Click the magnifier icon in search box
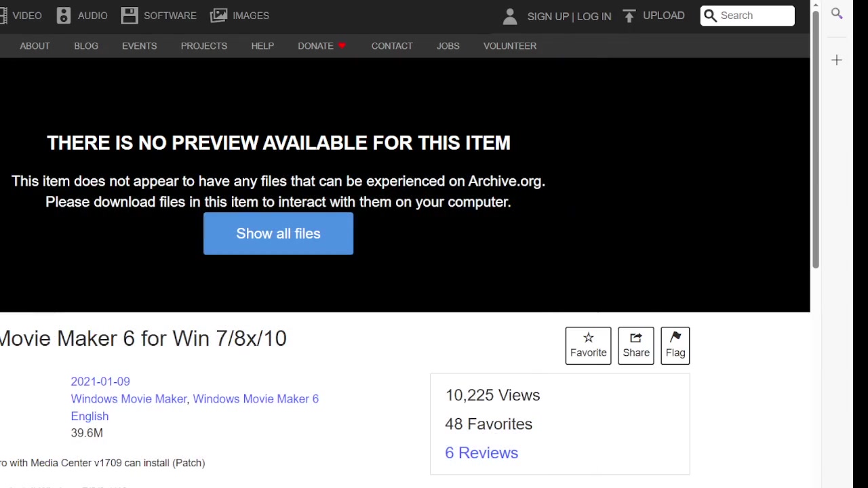Image resolution: width=868 pixels, height=488 pixels. (x=710, y=16)
